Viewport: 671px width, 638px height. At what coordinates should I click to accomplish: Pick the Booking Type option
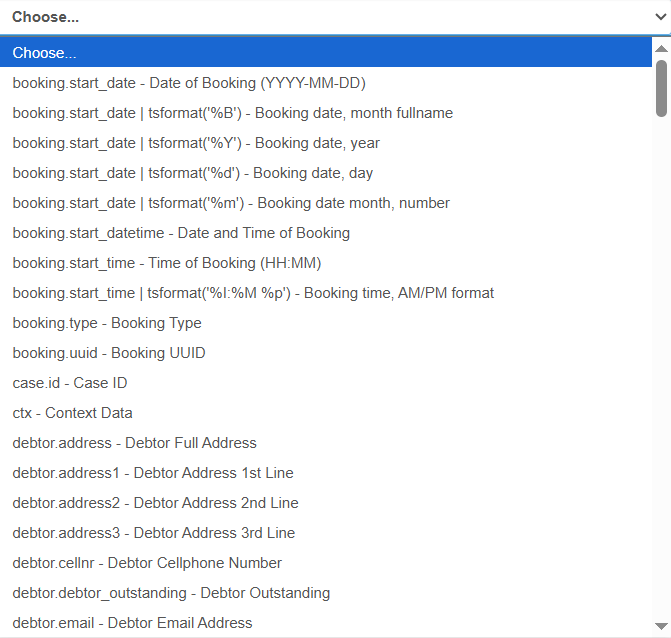click(107, 323)
